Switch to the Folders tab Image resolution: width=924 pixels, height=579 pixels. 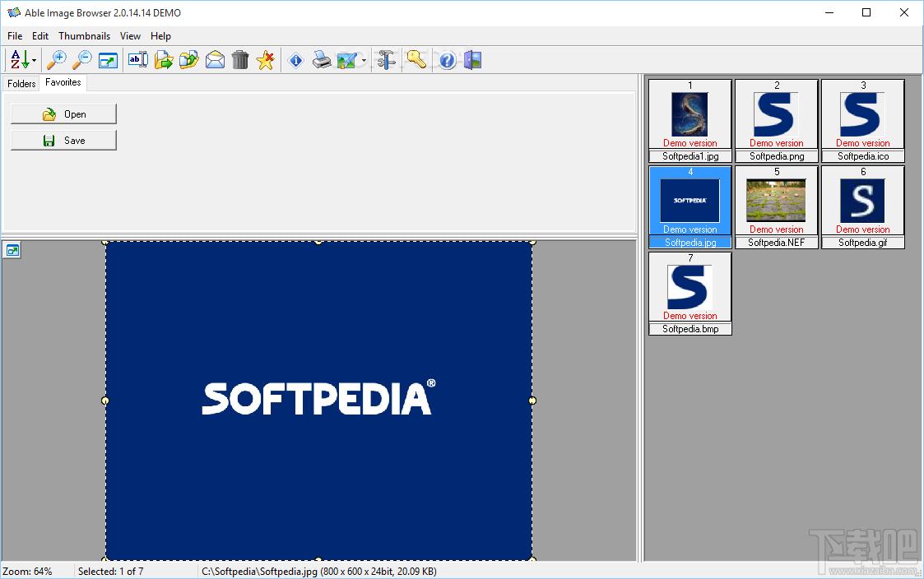pyautogui.click(x=21, y=84)
